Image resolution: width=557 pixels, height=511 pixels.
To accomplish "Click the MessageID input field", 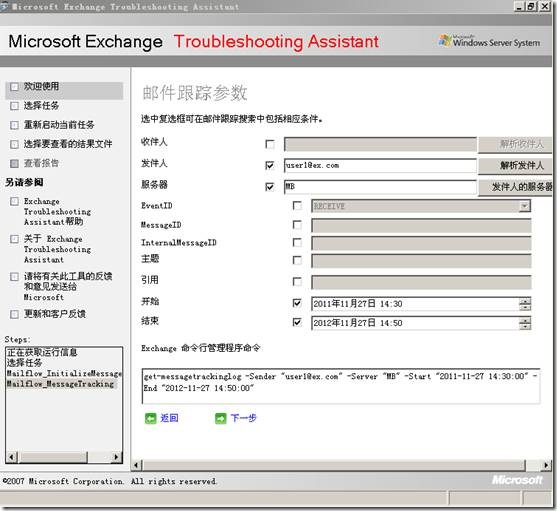I will coord(421,225).
